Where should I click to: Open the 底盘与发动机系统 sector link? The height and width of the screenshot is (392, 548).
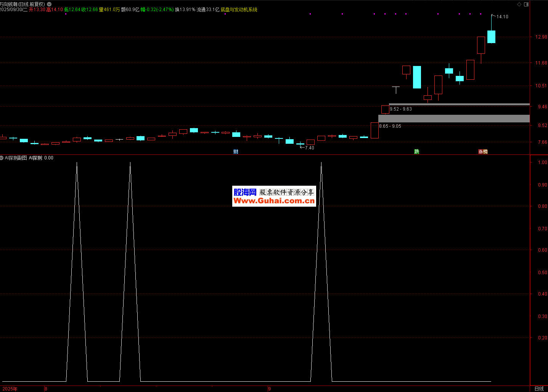point(239,10)
